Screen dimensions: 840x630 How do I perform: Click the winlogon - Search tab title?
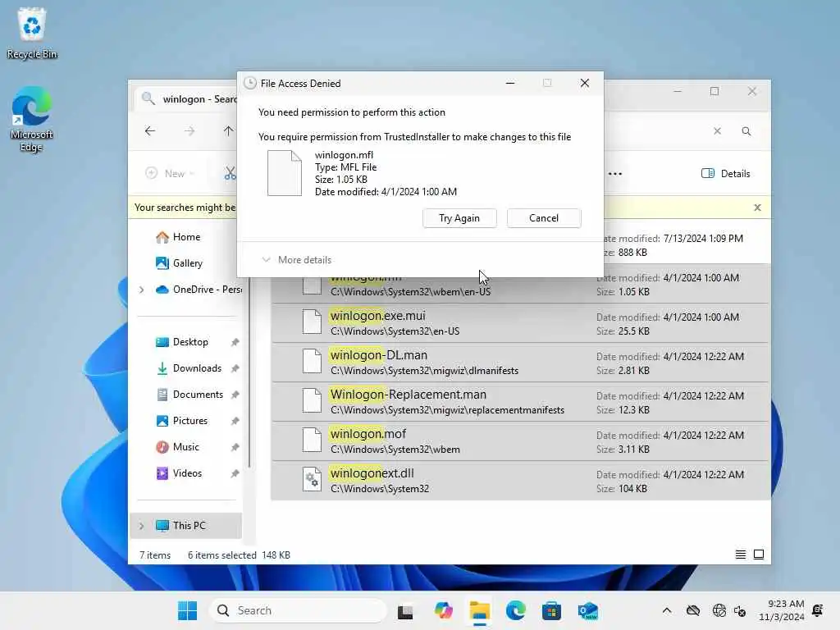(199, 99)
